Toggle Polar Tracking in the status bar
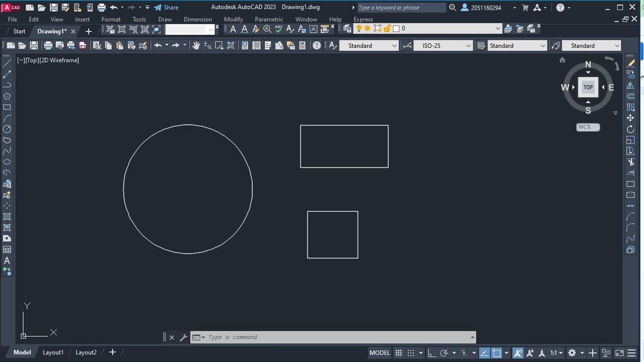 point(445,353)
